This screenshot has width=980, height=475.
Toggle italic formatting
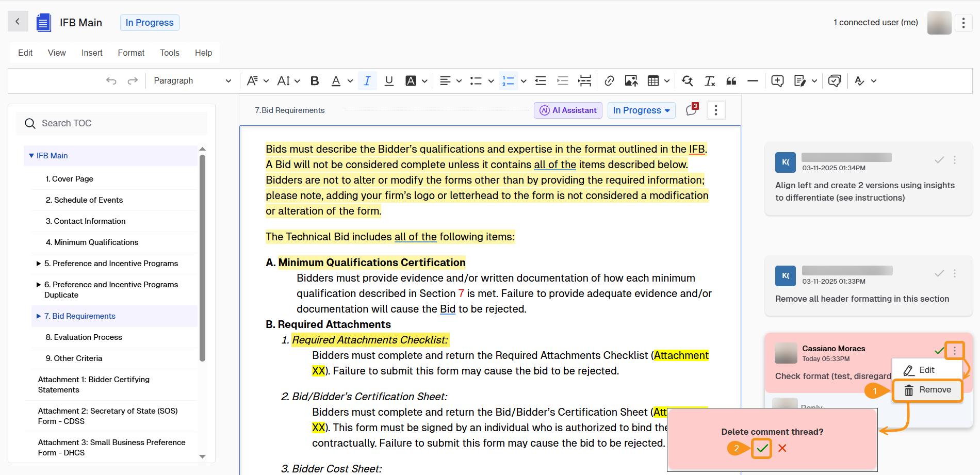point(367,81)
